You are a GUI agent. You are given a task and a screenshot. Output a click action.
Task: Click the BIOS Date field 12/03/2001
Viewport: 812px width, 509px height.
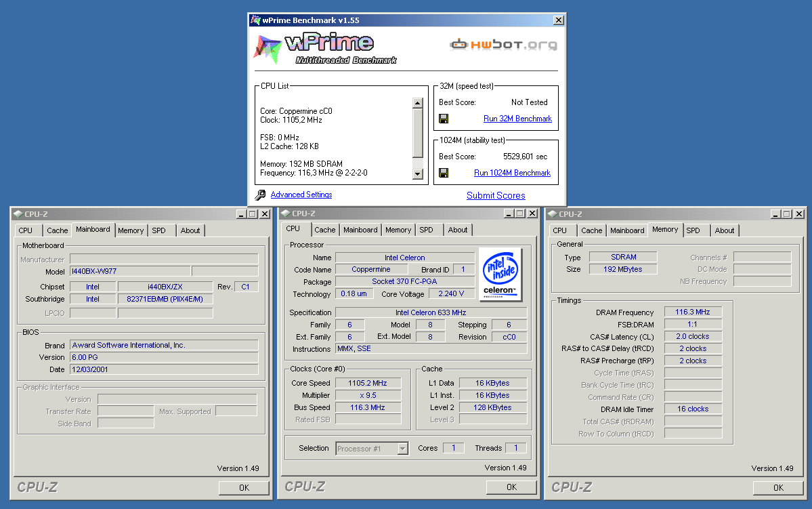[164, 369]
